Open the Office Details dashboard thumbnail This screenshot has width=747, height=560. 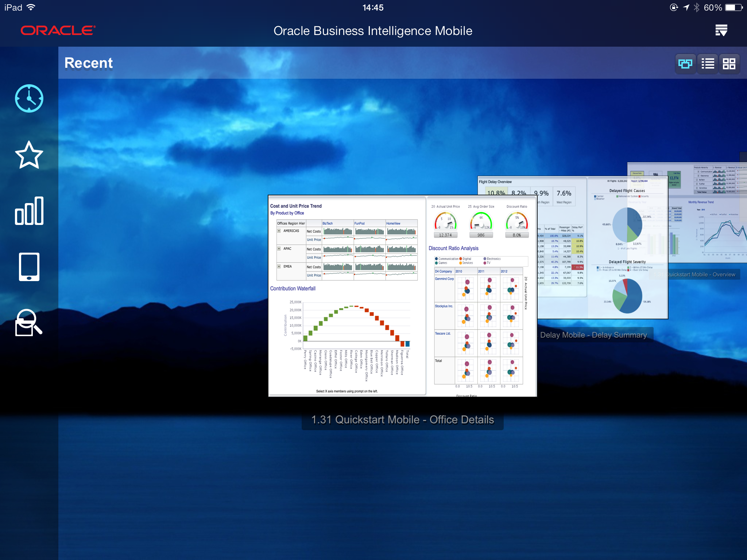[402, 296]
